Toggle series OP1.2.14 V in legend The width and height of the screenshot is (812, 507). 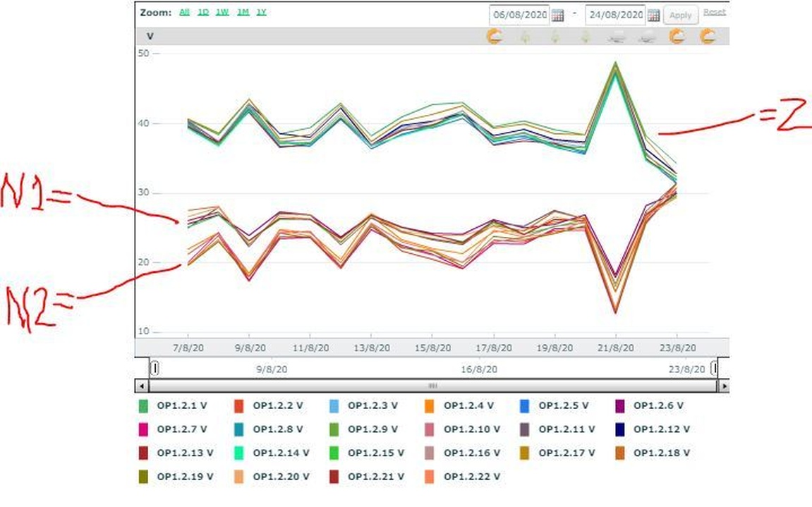272,453
